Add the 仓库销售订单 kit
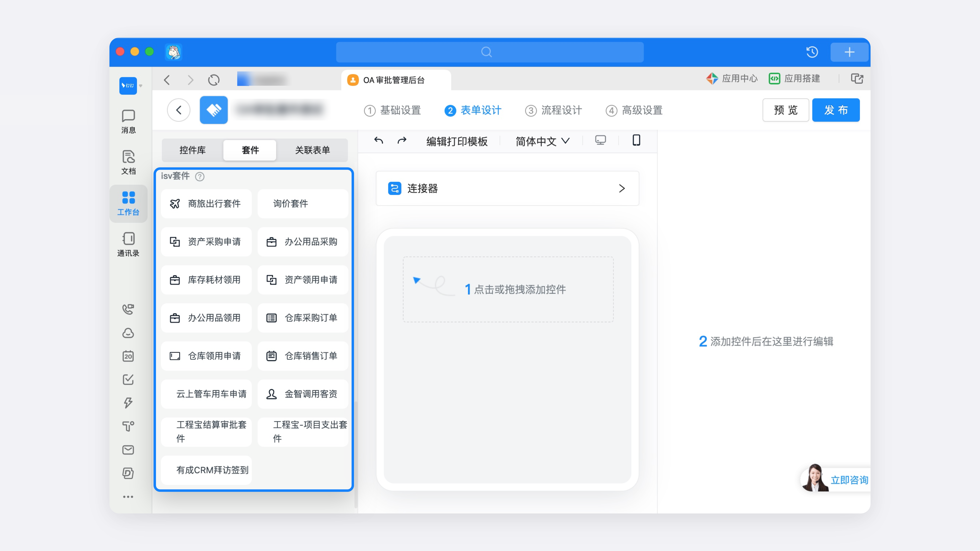Screen dimensions: 980x551 tap(303, 355)
